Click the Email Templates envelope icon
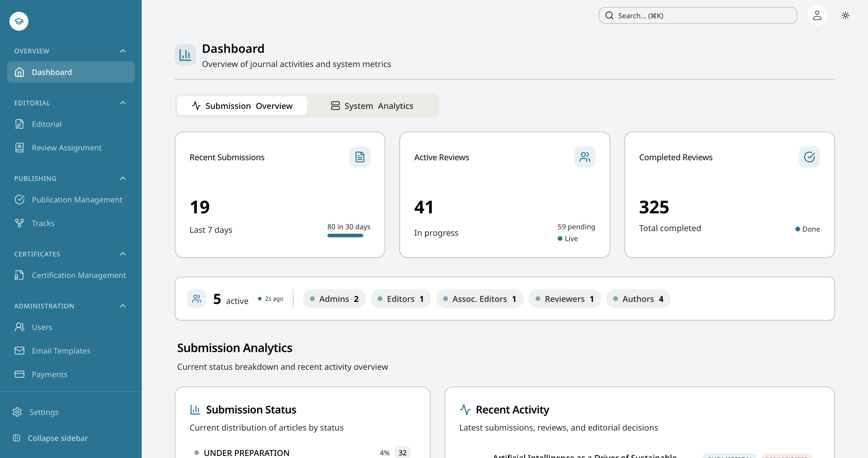 click(19, 351)
